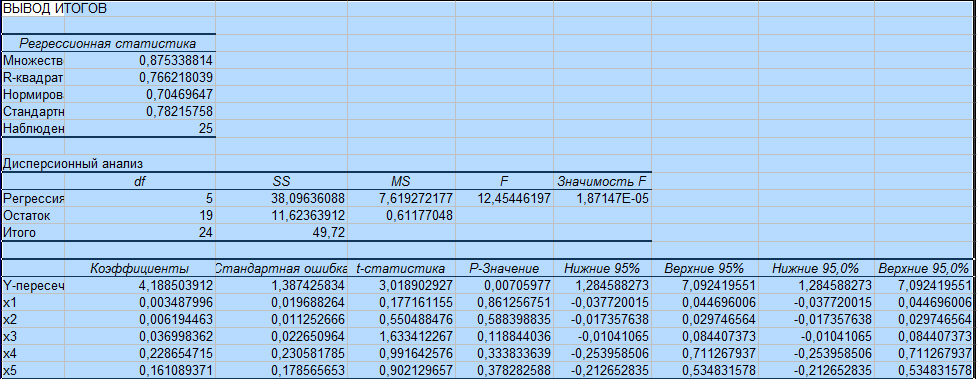Click the df value 19 for Остаток
This screenshot has height=379, width=977.
click(x=205, y=216)
